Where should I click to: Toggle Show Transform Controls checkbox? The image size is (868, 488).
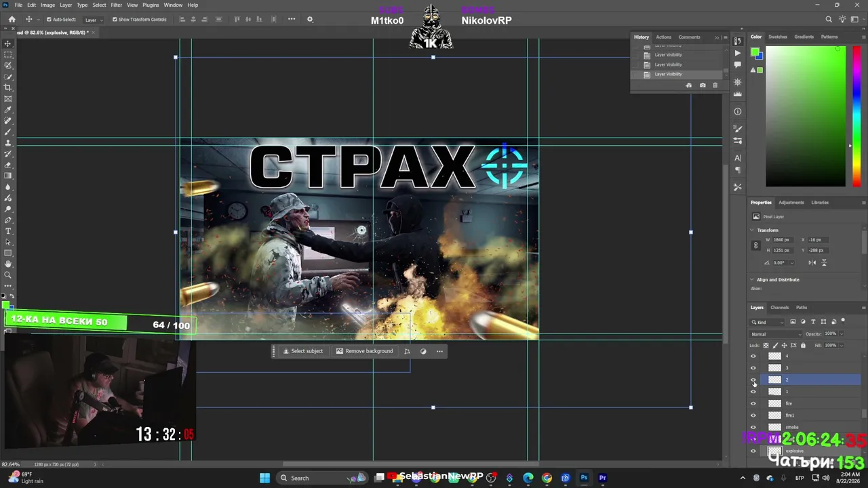pyautogui.click(x=115, y=20)
